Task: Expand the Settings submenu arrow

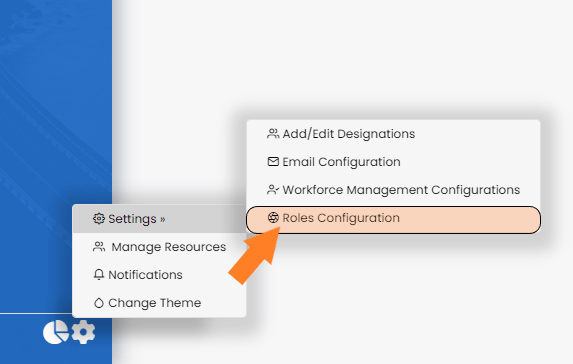Action: tap(163, 219)
